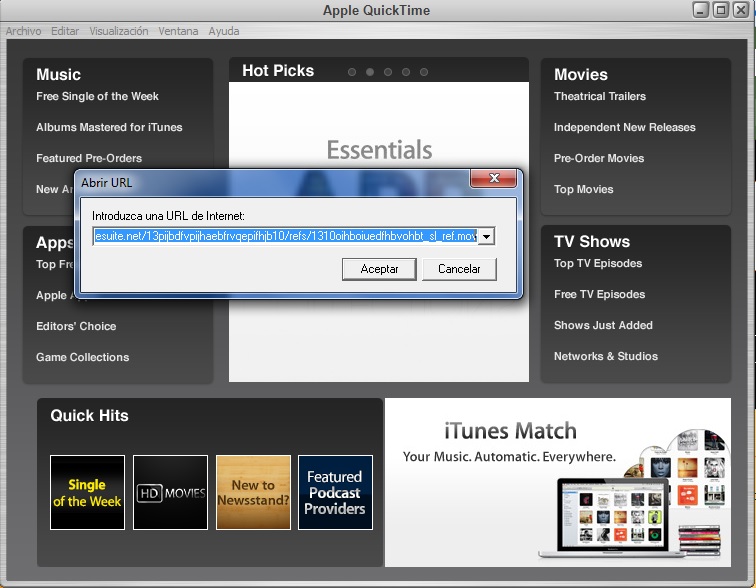The image size is (756, 588).
Task: Open the Archivo menu
Action: tap(24, 31)
